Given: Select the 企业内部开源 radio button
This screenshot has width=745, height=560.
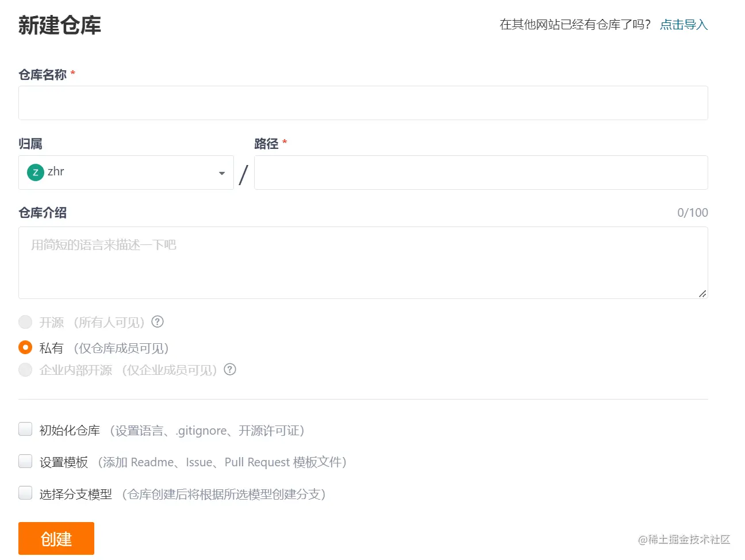Looking at the screenshot, I should 25,370.
